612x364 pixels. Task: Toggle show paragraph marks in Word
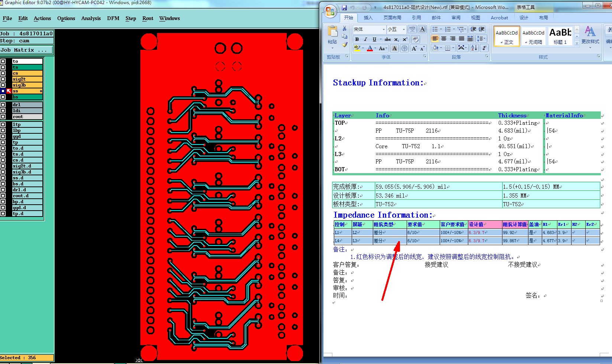point(484,48)
